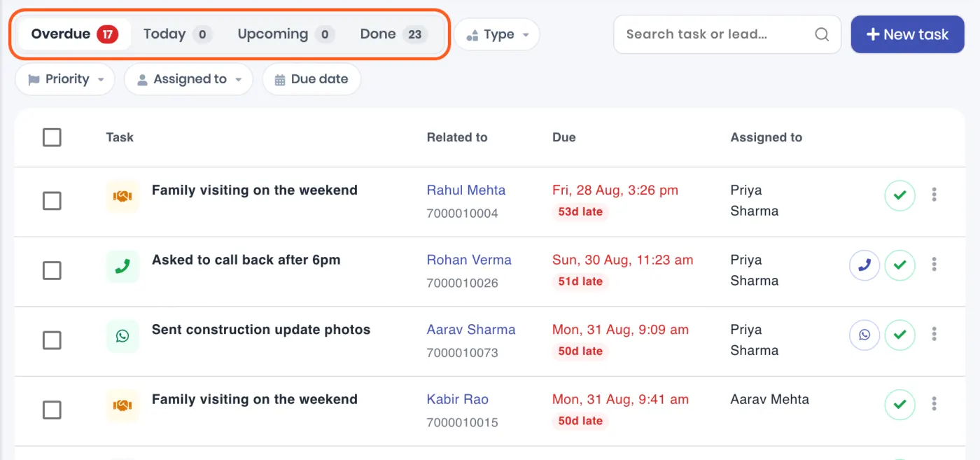
Task: Click the 53d late badge
Action: (580, 211)
